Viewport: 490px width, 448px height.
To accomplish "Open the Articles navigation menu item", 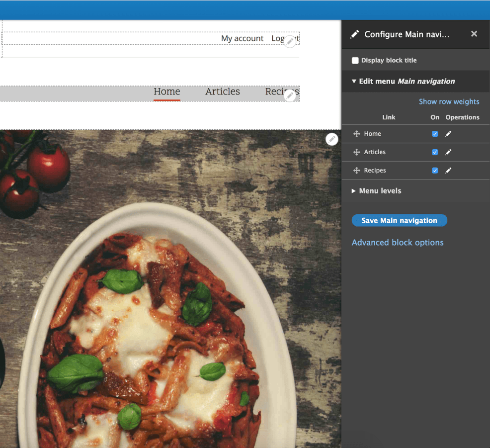I will point(223,91).
